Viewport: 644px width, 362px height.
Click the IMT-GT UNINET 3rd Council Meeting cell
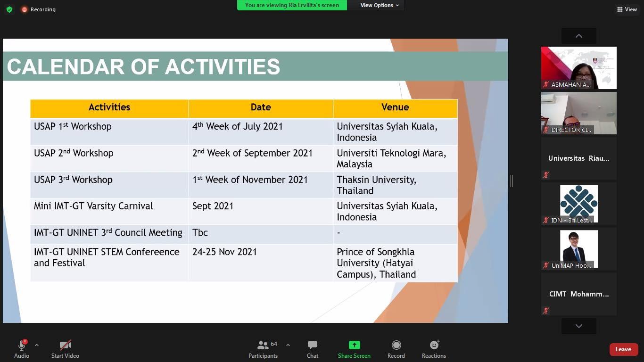click(109, 234)
